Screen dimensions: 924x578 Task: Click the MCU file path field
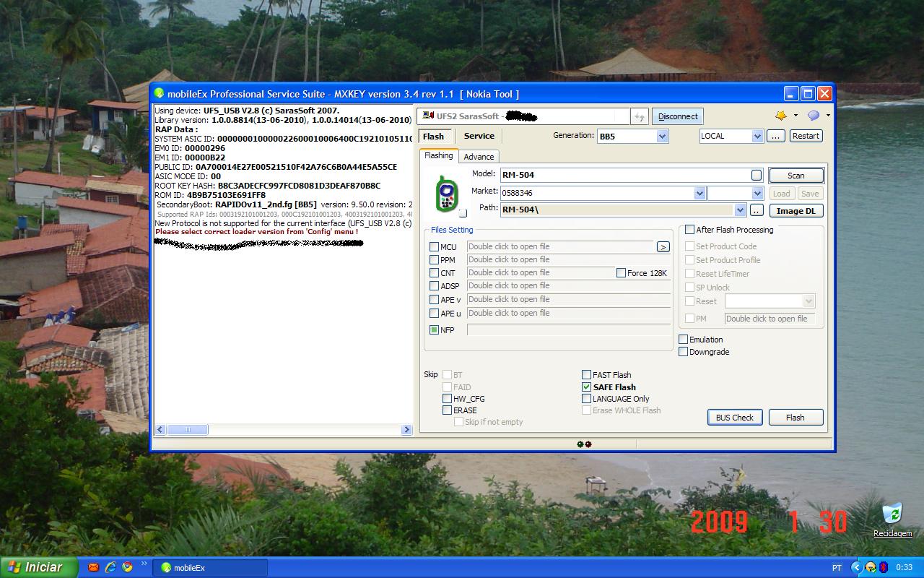[560, 247]
